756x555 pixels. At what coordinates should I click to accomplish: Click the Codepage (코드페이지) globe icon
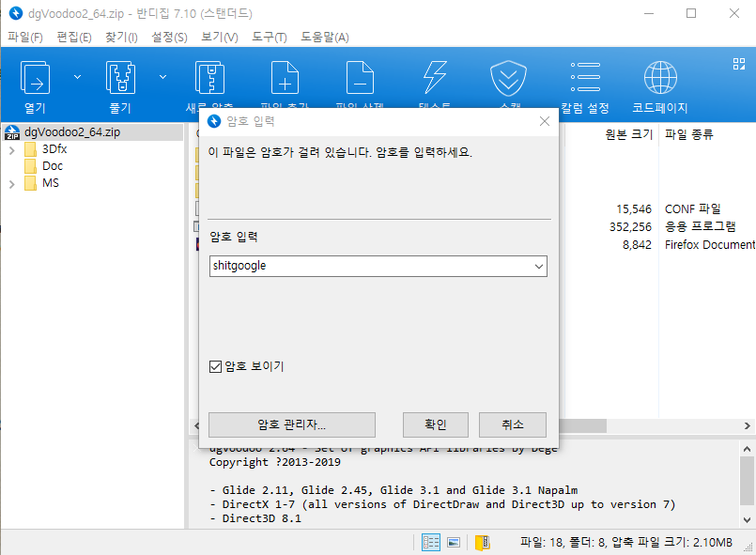point(660,77)
